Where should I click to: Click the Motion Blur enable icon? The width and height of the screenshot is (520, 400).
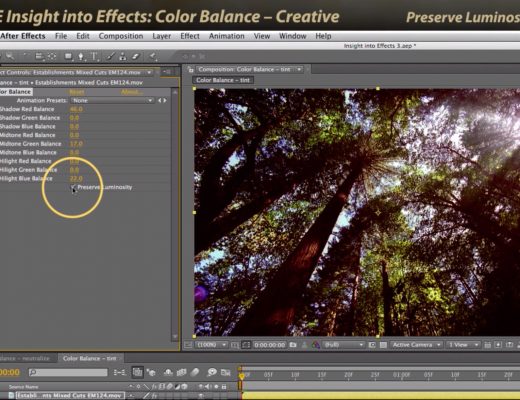(x=195, y=372)
